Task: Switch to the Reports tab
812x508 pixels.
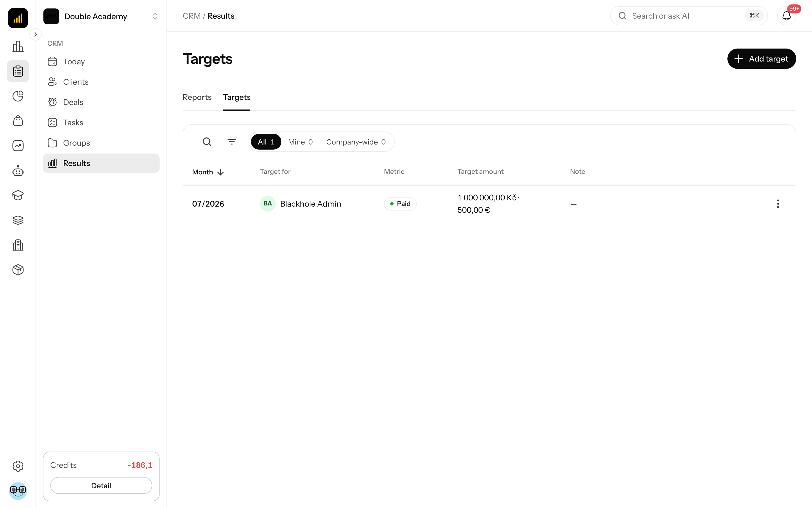Action: point(197,97)
